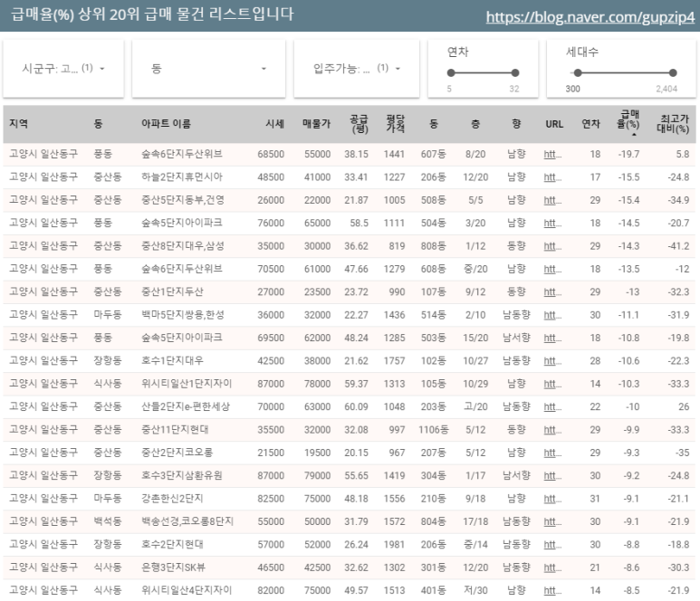Image resolution: width=700 pixels, height=601 pixels.
Task: Click 백석동 cell in table
Action: (x=108, y=521)
